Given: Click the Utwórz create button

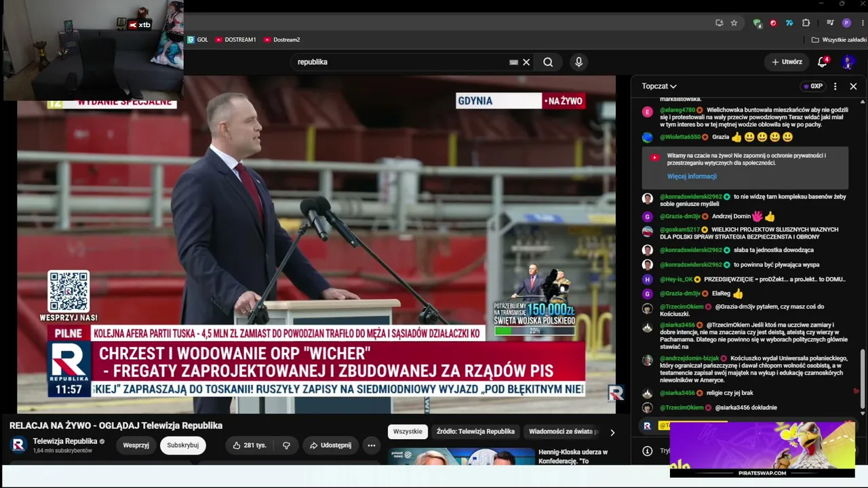Looking at the screenshot, I should click(787, 62).
